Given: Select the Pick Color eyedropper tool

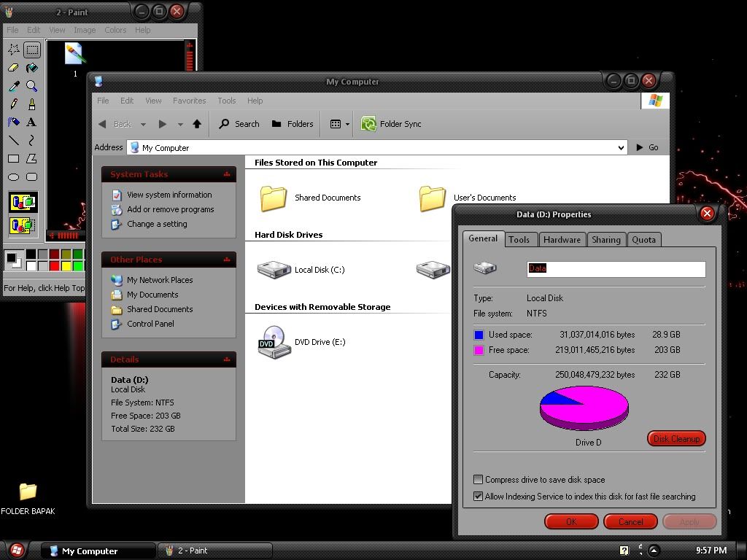Looking at the screenshot, I should click(x=13, y=86).
